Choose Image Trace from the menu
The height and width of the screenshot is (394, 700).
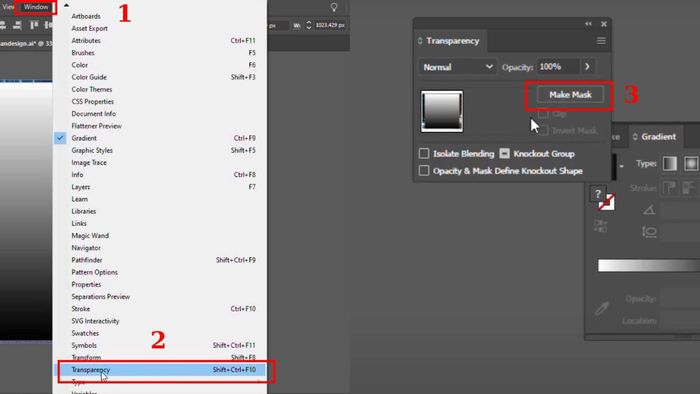pyautogui.click(x=161, y=162)
